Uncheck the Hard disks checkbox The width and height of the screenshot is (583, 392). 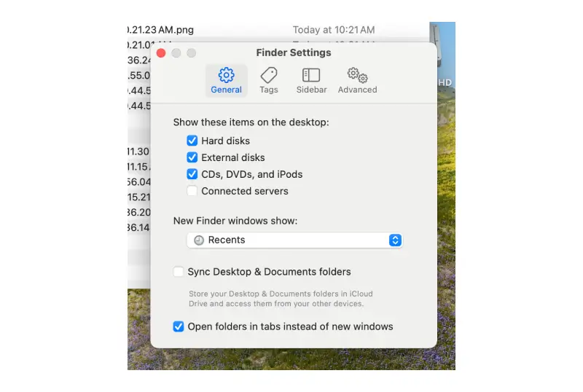[192, 141]
